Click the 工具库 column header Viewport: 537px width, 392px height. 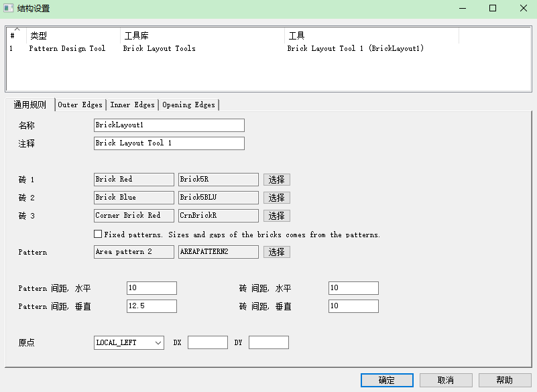pyautogui.click(x=202, y=36)
